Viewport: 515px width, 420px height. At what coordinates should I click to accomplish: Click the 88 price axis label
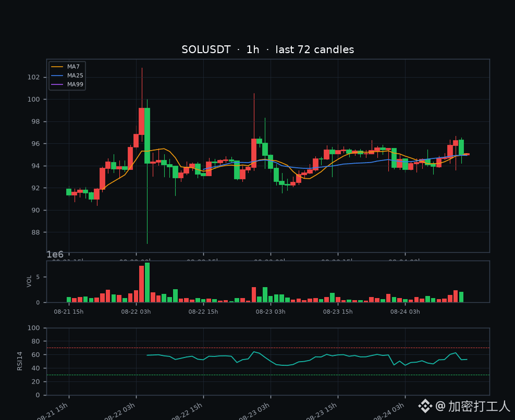coord(35,232)
